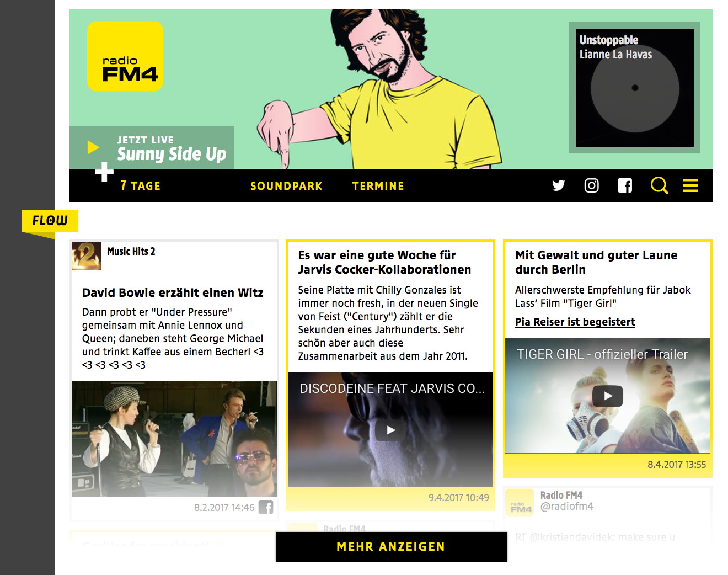Open the 7 TAGE menu item
The width and height of the screenshot is (728, 575).
(141, 186)
